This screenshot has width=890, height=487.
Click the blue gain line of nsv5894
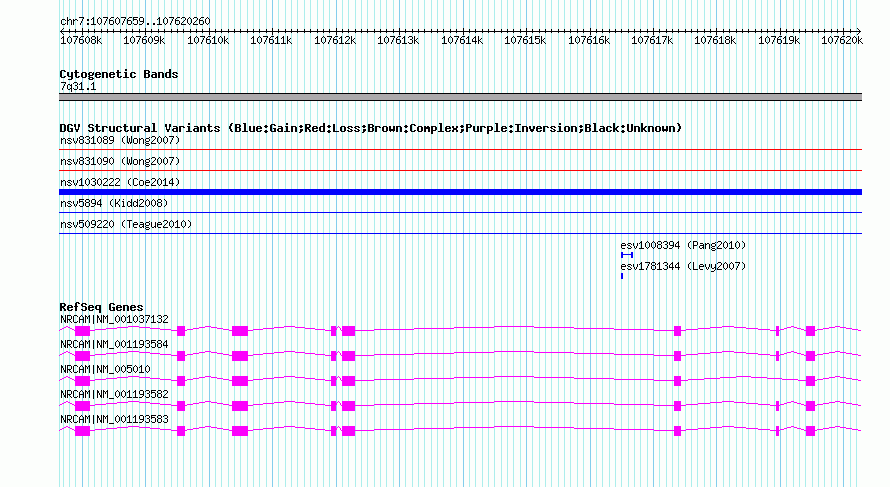pyautogui.click(x=460, y=213)
